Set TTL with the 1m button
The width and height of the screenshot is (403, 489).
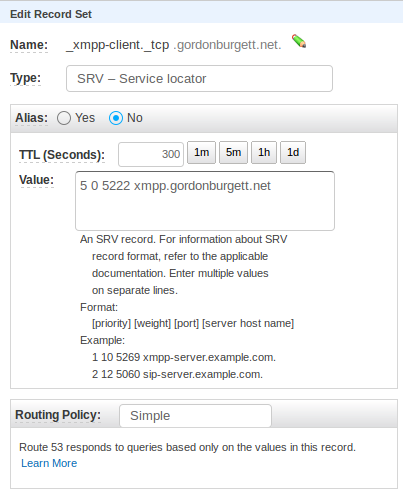coord(201,152)
